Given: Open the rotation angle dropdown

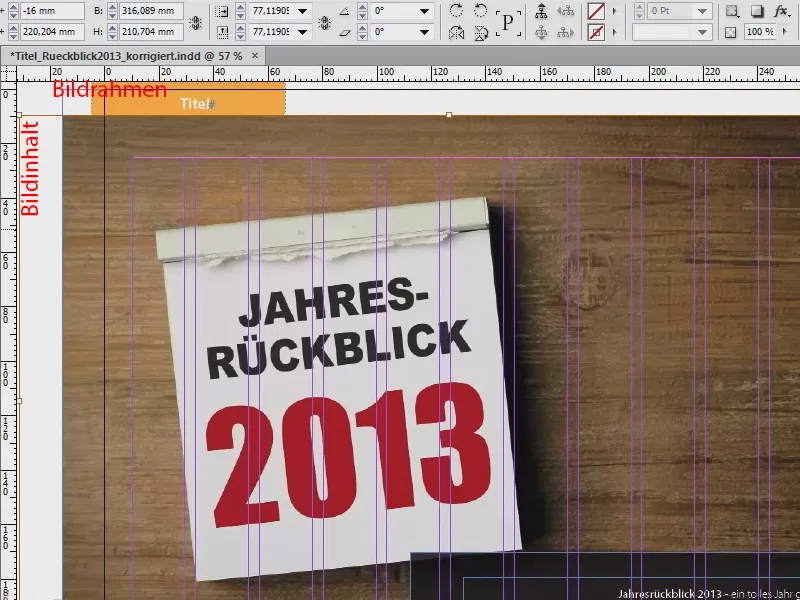Looking at the screenshot, I should (424, 11).
